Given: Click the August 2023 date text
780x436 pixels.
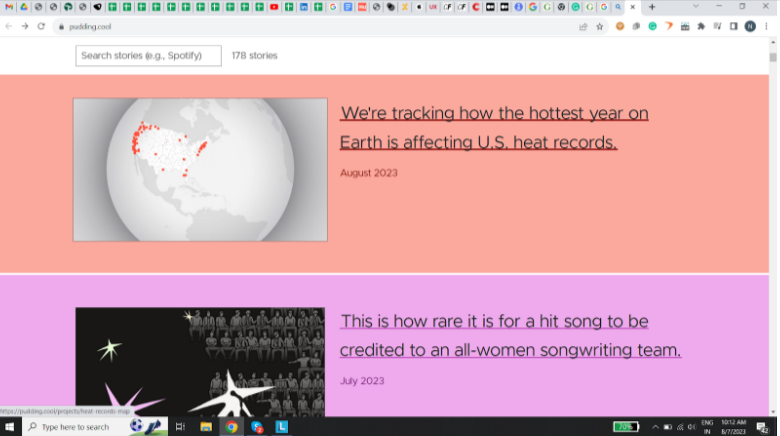Looking at the screenshot, I should (x=369, y=173).
